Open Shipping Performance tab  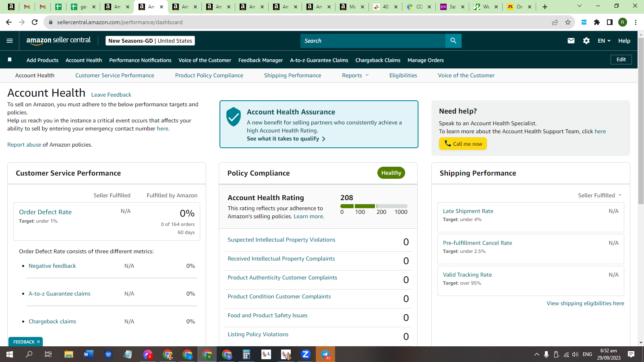coord(293,75)
